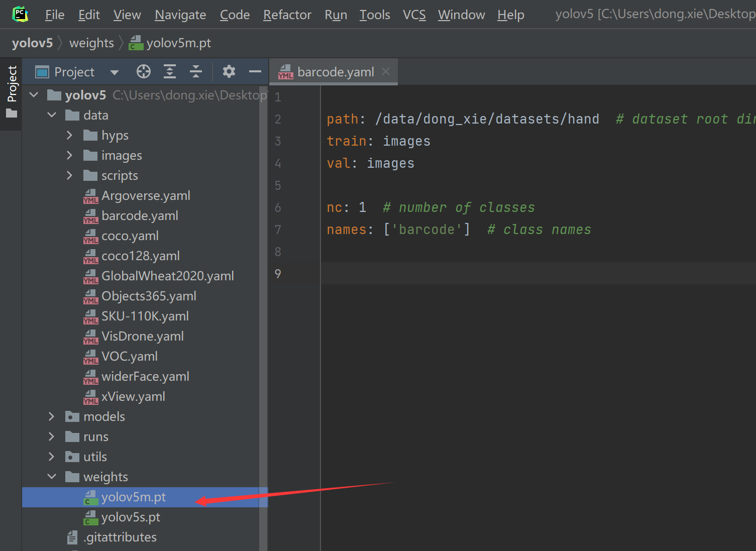
Task: Open the Project view mode dropdown arrow
Action: [x=115, y=72]
